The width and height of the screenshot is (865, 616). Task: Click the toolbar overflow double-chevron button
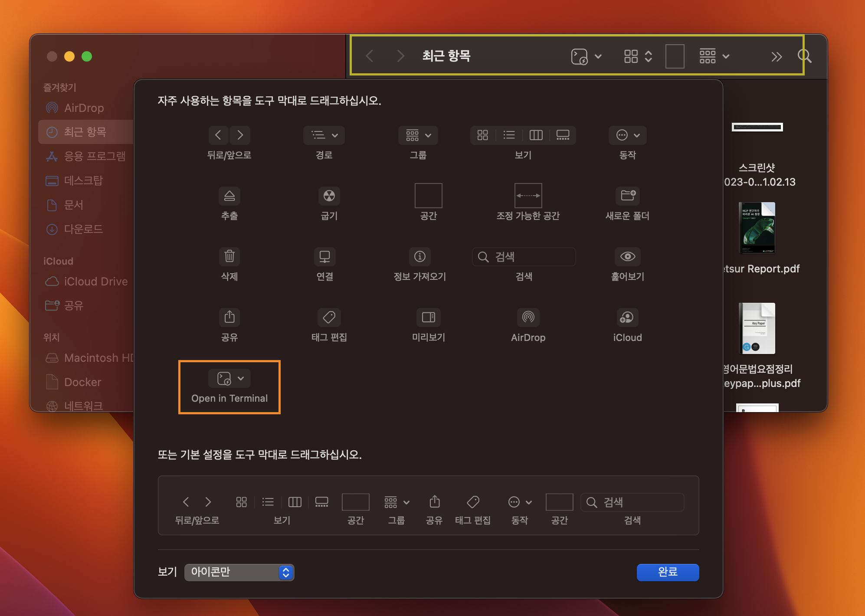776,56
